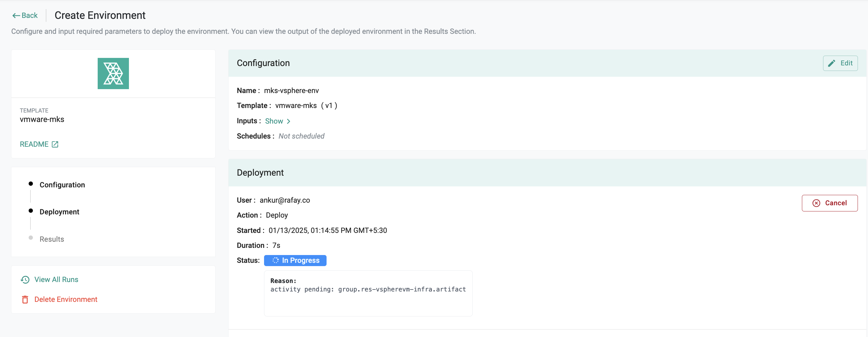Screen dimensions: 868x337
Task: Select the Deployment step
Action: (59, 212)
